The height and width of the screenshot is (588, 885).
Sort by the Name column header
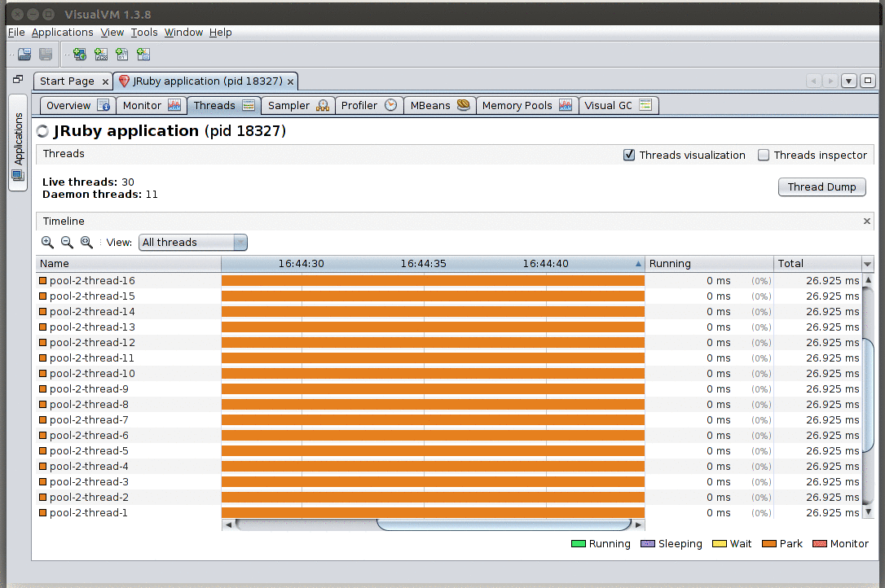pos(129,264)
